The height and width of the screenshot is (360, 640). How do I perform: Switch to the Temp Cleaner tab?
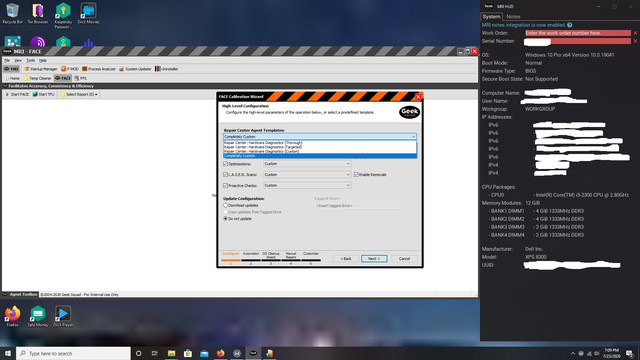(38, 78)
